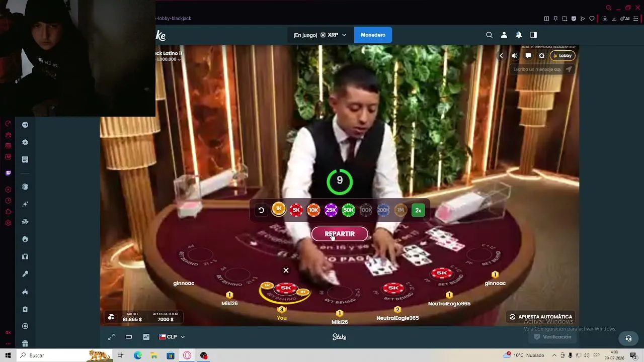Open the user account menu
Screen dimensions: 644x362
[x=504, y=35]
